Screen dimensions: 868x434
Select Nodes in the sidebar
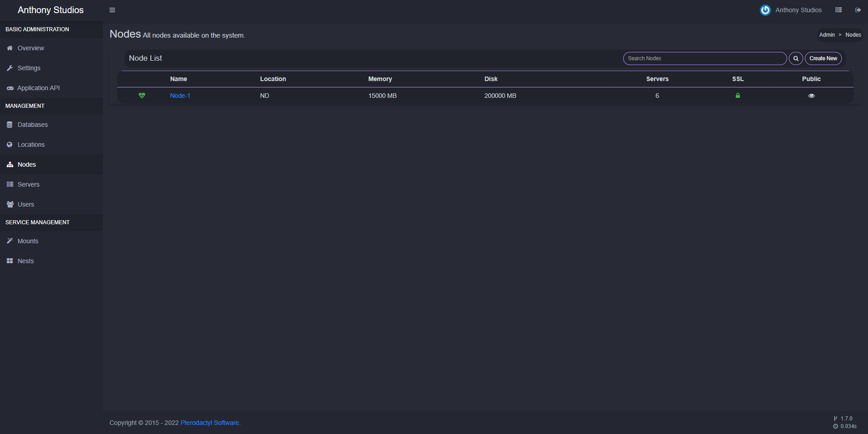coord(51,164)
